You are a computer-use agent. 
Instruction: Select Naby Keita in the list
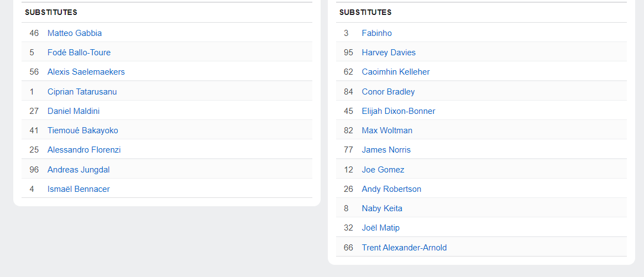pos(382,208)
